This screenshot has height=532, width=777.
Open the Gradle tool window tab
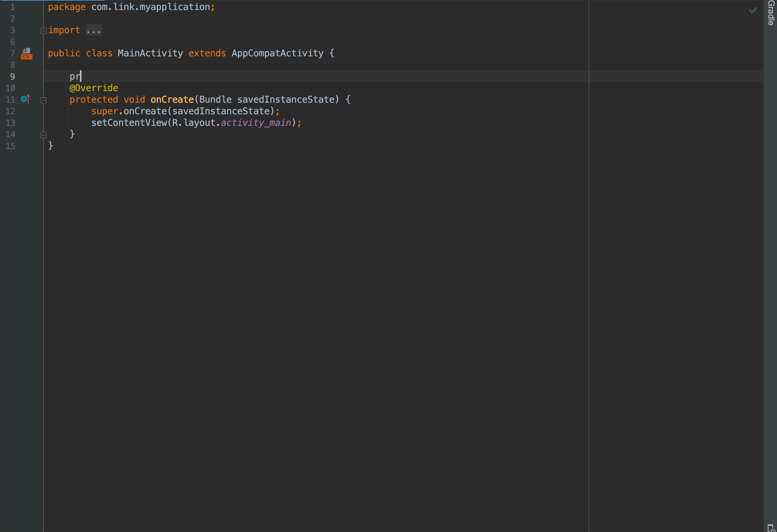click(x=771, y=13)
